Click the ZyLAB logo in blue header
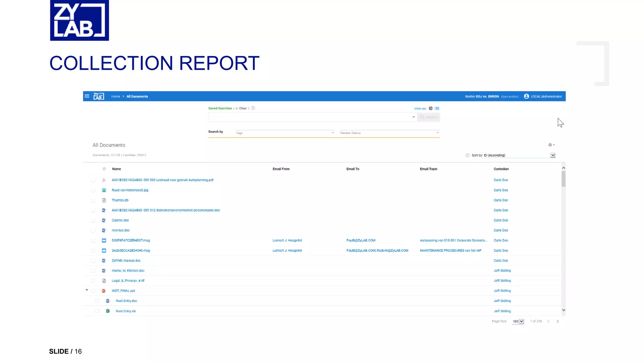Image resolution: width=644 pixels, height=362 pixels. click(x=99, y=96)
